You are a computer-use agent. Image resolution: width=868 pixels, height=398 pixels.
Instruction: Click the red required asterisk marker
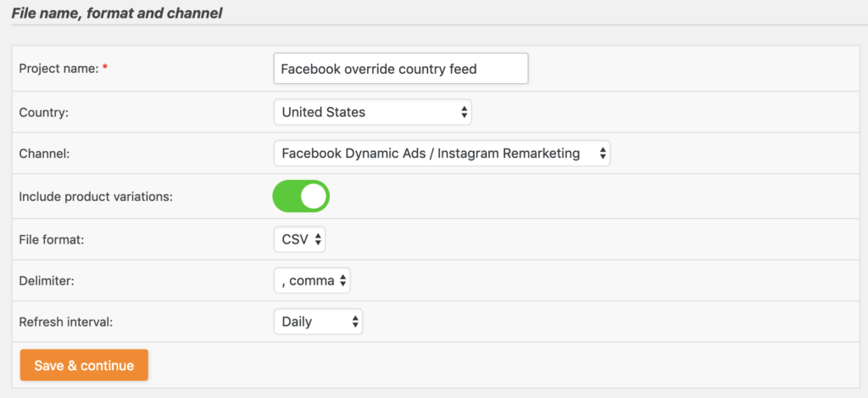[105, 68]
